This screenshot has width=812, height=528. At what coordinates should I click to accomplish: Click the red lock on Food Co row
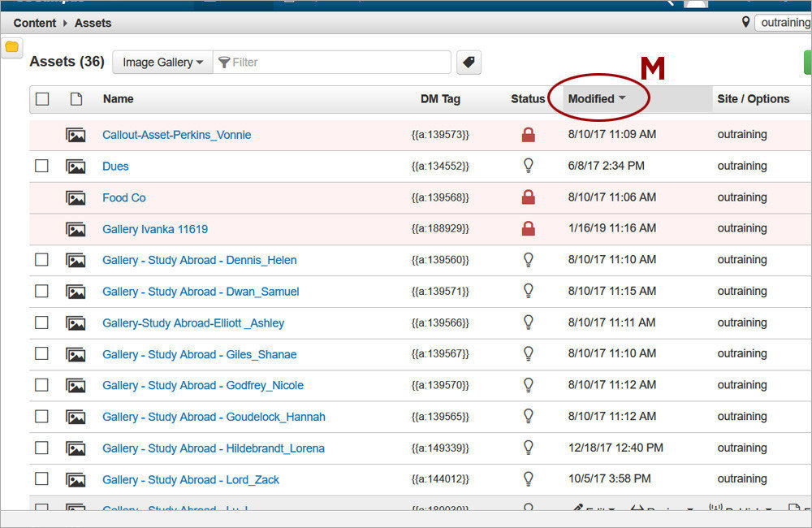(529, 197)
